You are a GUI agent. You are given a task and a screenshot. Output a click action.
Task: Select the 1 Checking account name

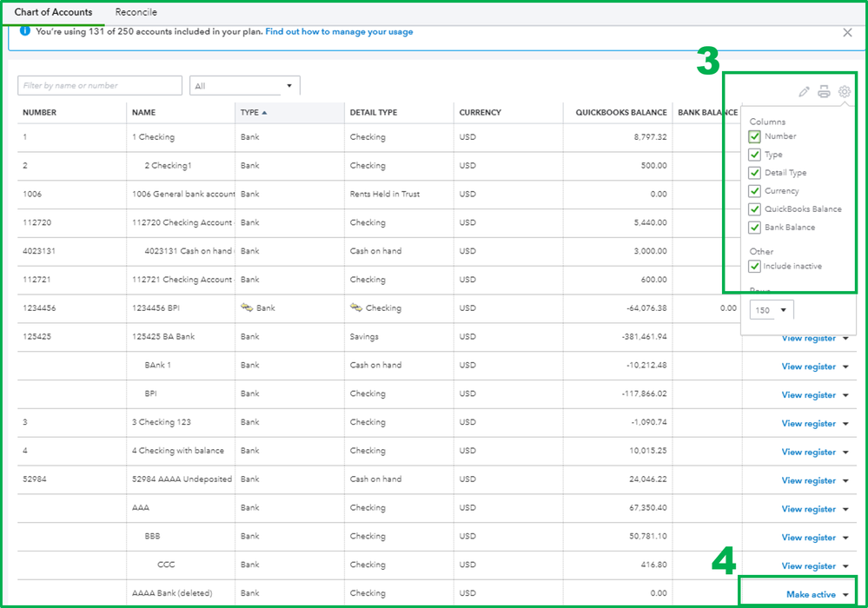click(x=153, y=136)
